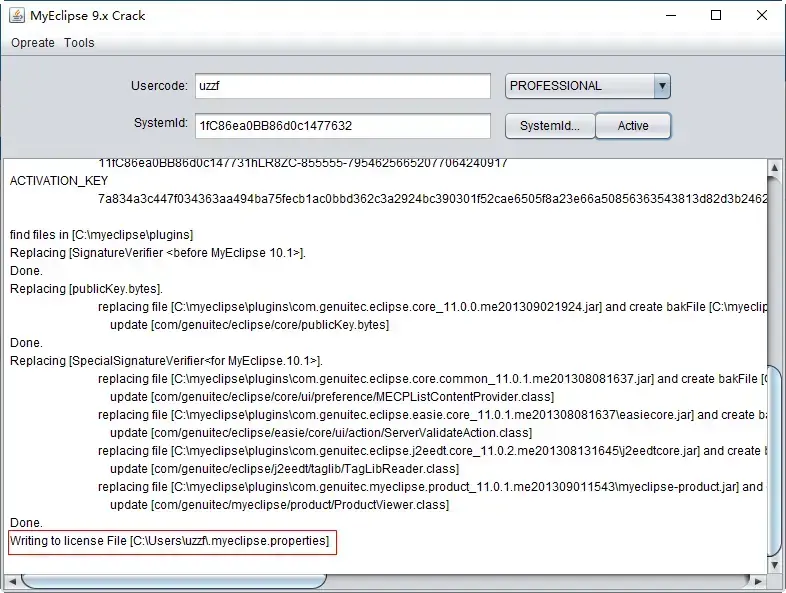The width and height of the screenshot is (786, 593).
Task: Close the MyEclipse 9.x Crack window
Action: (762, 16)
